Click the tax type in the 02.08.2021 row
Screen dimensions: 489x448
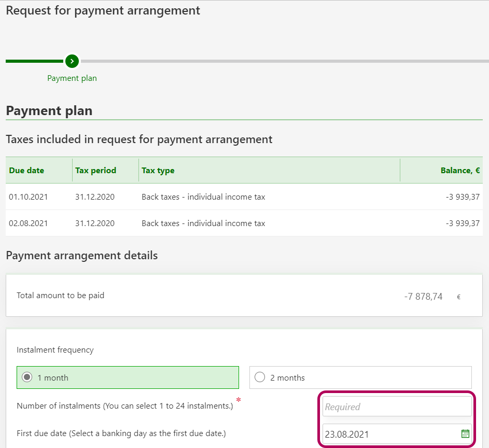pyautogui.click(x=203, y=223)
